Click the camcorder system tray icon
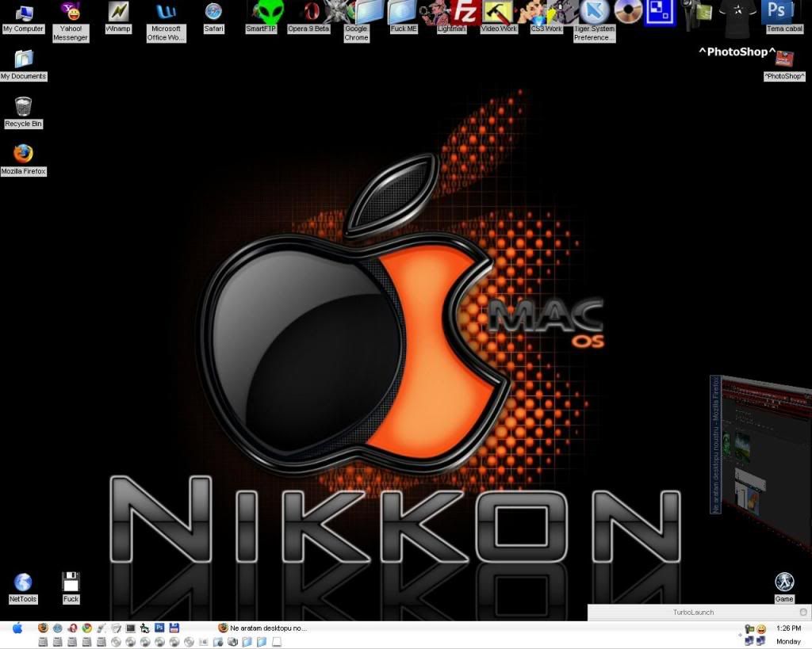The height and width of the screenshot is (649, 812). tap(749, 629)
